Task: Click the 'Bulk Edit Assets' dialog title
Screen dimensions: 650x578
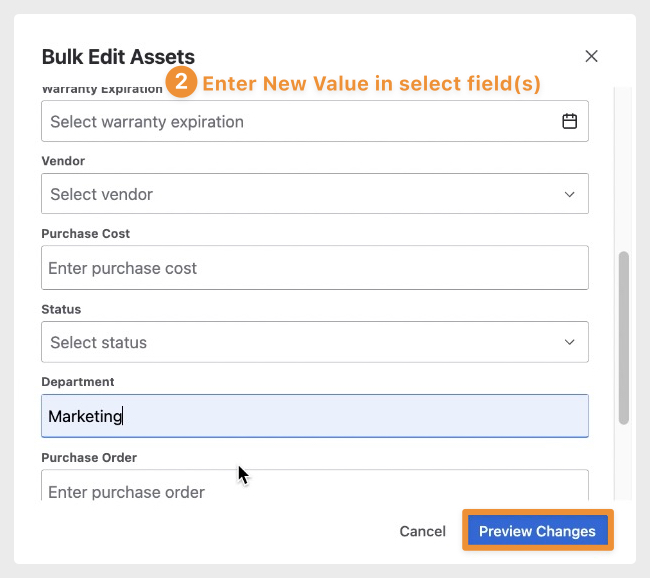Action: [118, 57]
